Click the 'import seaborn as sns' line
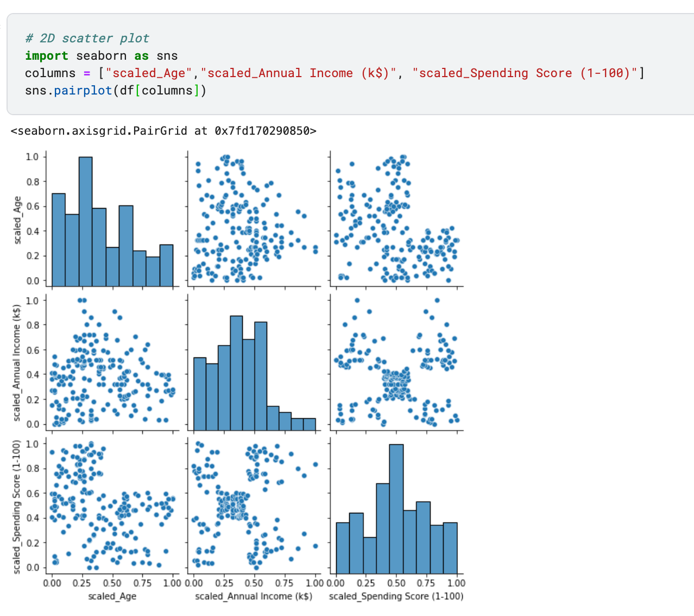Viewport: 694px width, 616px height. coord(101,55)
